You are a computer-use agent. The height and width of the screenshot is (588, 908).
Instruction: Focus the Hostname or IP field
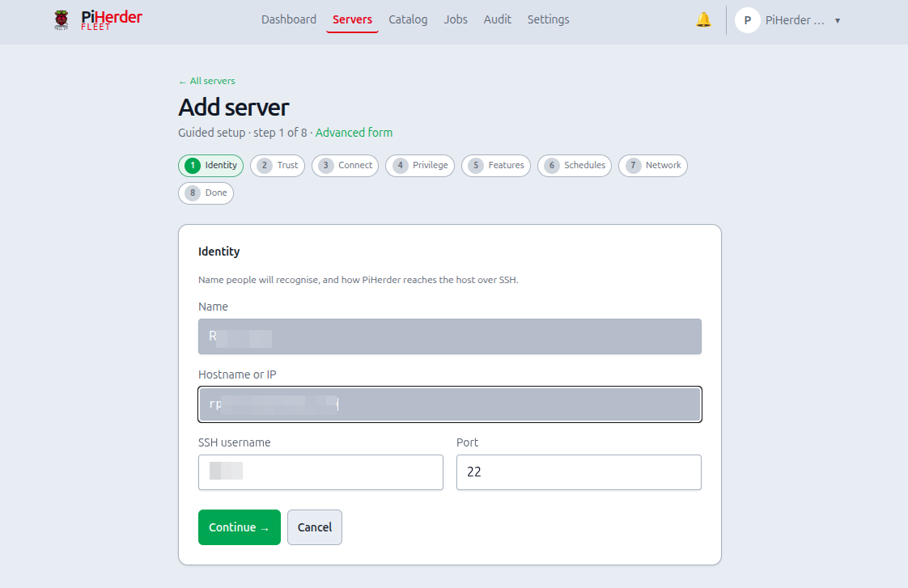(449, 404)
